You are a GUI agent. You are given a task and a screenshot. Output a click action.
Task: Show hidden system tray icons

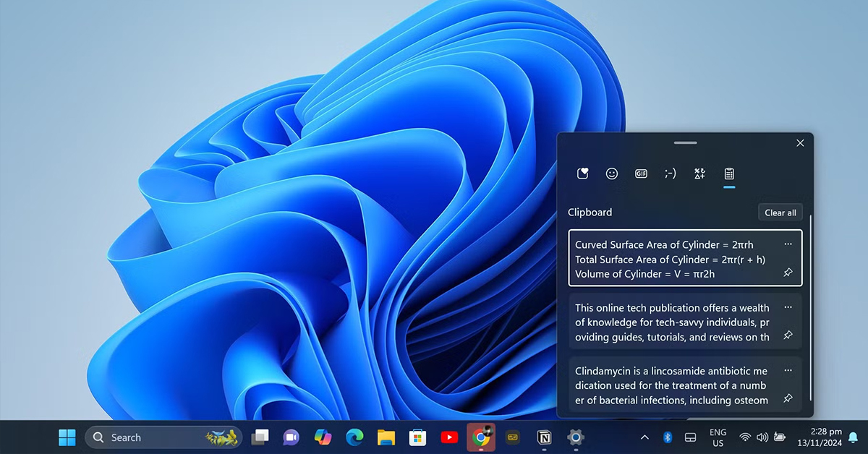pos(644,437)
